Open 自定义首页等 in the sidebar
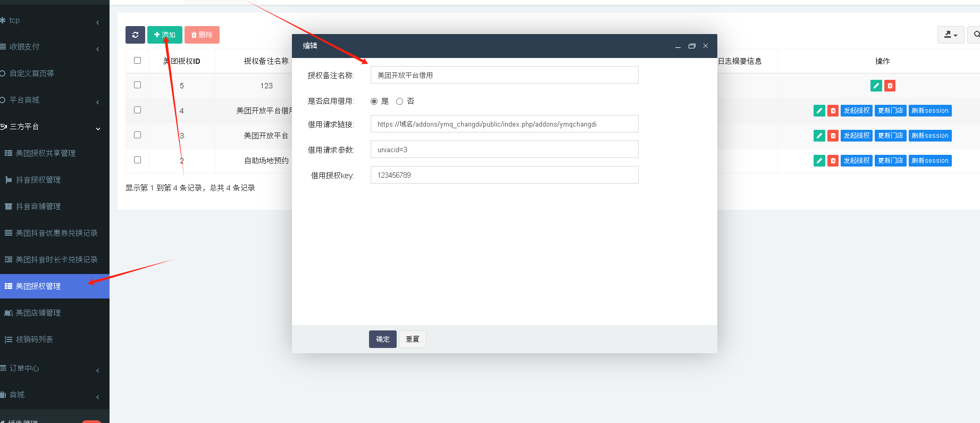The height and width of the screenshot is (423, 980). point(55,73)
